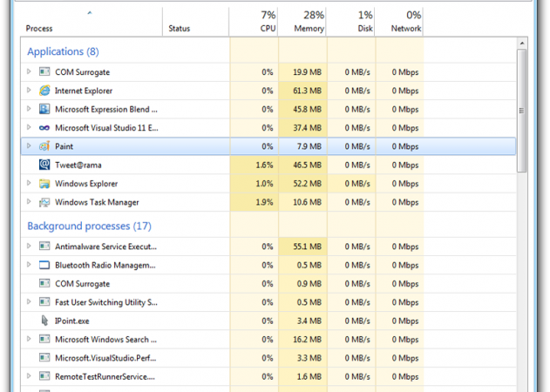The width and height of the screenshot is (550, 392).
Task: Sort by the Memory column header
Action: [308, 22]
